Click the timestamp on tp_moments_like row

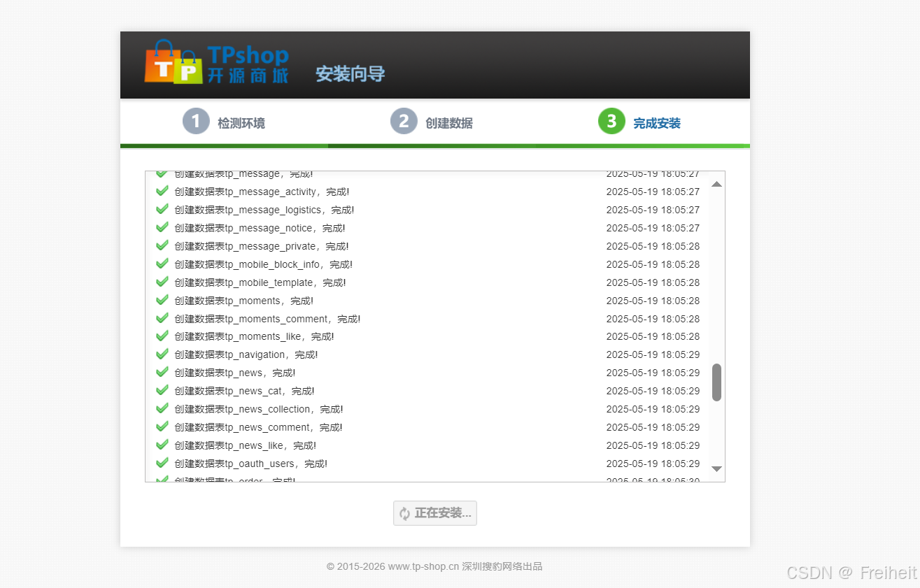point(653,336)
